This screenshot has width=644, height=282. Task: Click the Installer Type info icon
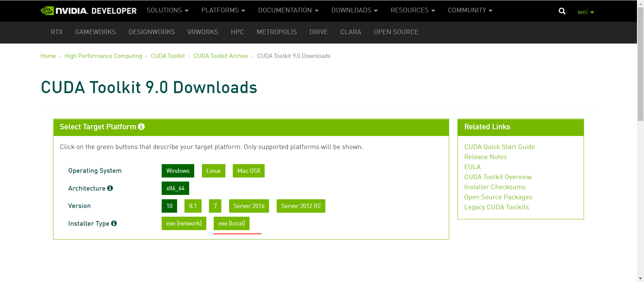click(114, 223)
